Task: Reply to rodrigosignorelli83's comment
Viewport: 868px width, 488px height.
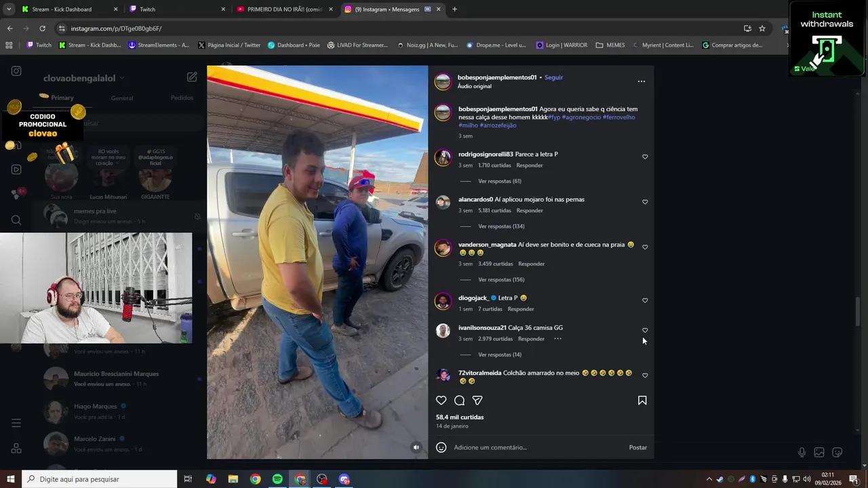Action: coord(530,165)
